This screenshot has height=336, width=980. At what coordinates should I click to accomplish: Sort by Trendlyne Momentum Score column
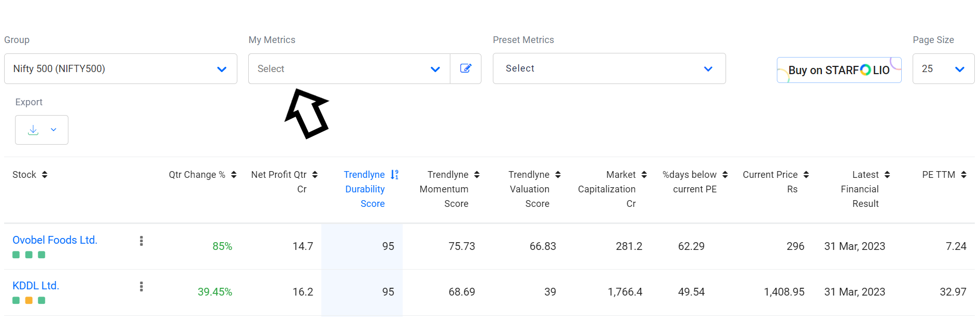tap(477, 175)
